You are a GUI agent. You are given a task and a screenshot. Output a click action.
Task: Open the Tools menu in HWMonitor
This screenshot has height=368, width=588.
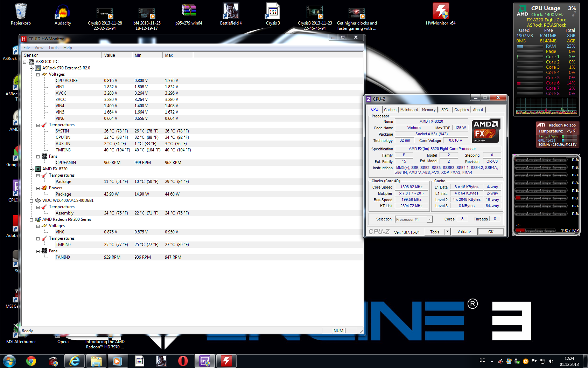click(53, 48)
